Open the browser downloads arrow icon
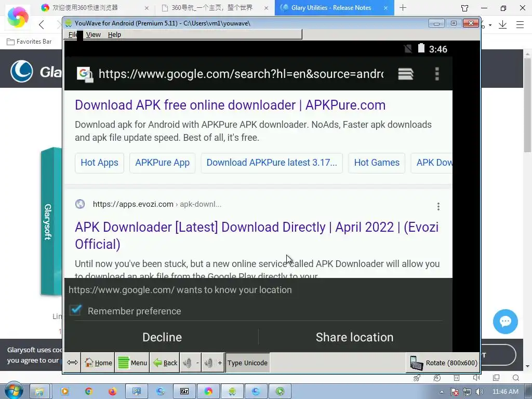 tap(502, 24)
